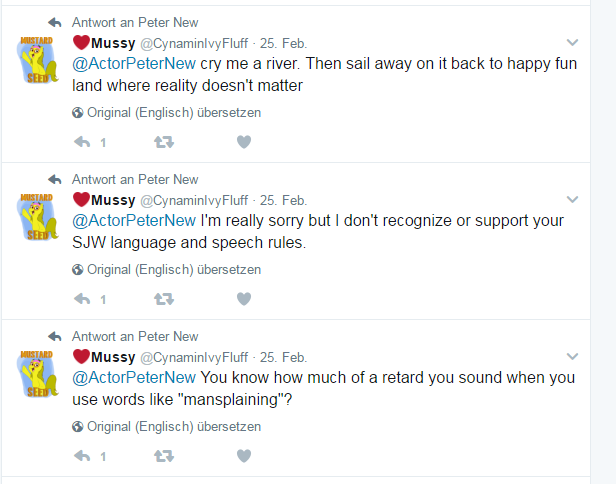The height and width of the screenshot is (484, 616).
Task: Like the 'mansplaining' tweet
Action: click(243, 456)
